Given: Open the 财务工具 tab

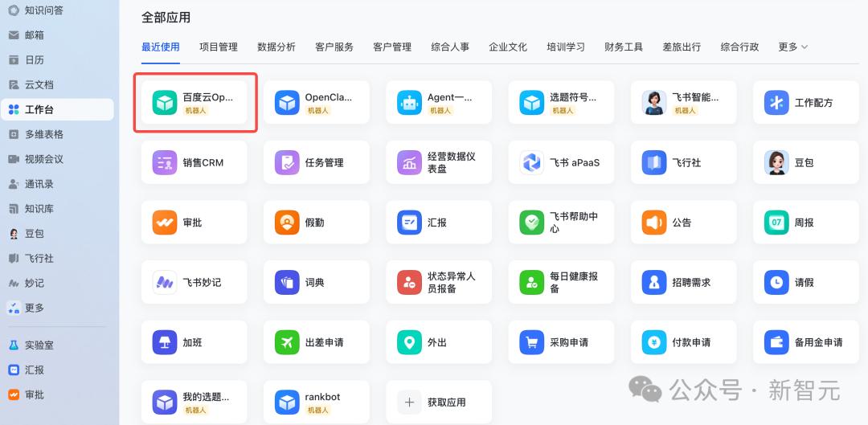Looking at the screenshot, I should tap(624, 47).
